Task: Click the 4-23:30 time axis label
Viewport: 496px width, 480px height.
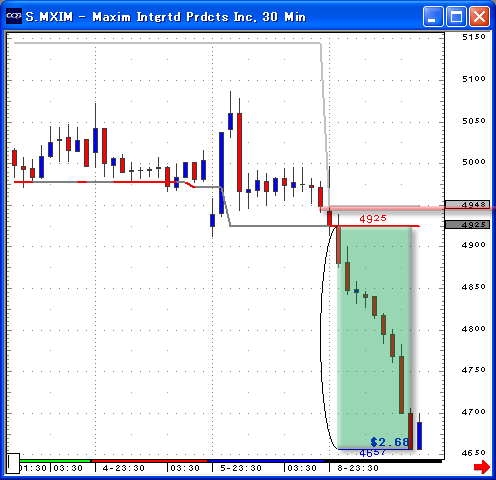Action: [124, 468]
